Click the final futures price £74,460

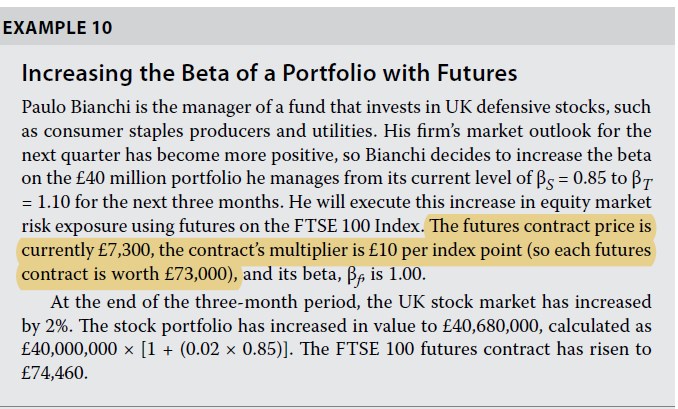pyautogui.click(x=54, y=373)
